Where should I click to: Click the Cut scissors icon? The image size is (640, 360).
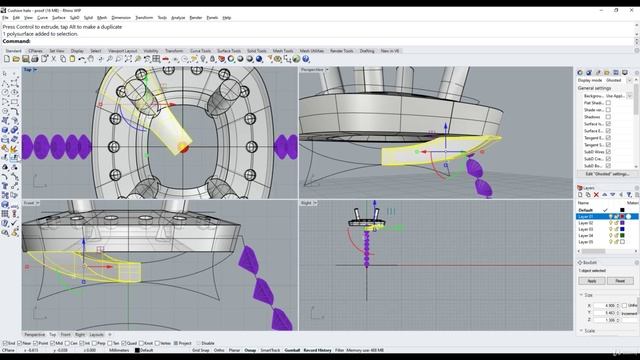coord(53,59)
